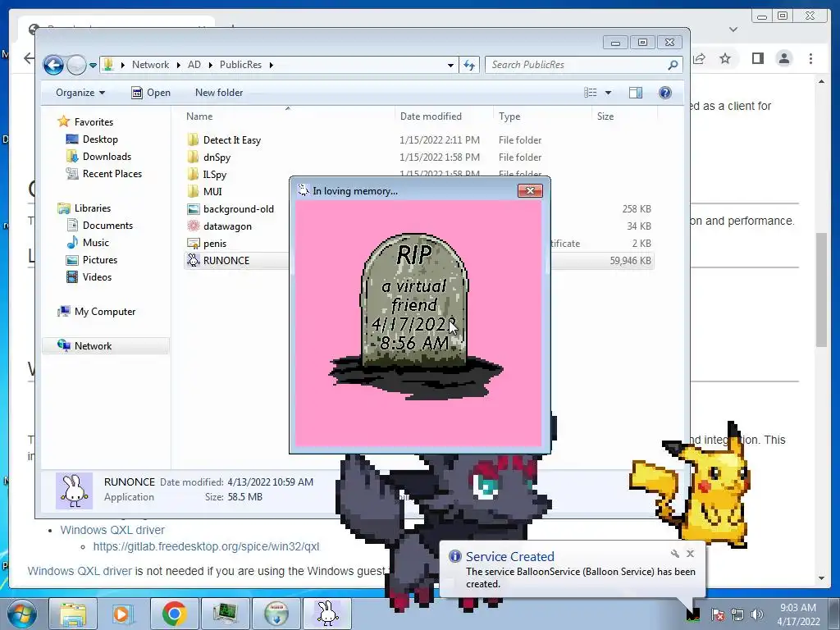The image size is (840, 630).
Task: Click Chrome share page icon
Action: pos(699,58)
